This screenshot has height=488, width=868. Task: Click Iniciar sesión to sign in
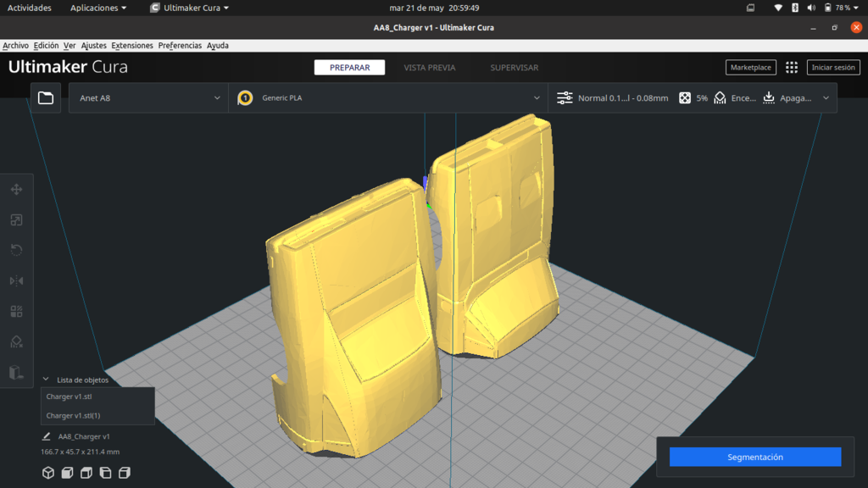tap(833, 68)
